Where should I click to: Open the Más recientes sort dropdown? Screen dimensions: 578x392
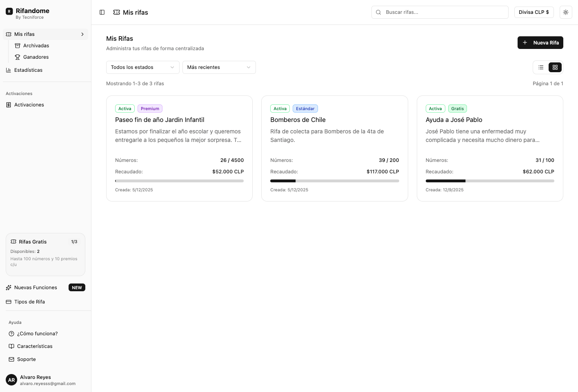(219, 67)
